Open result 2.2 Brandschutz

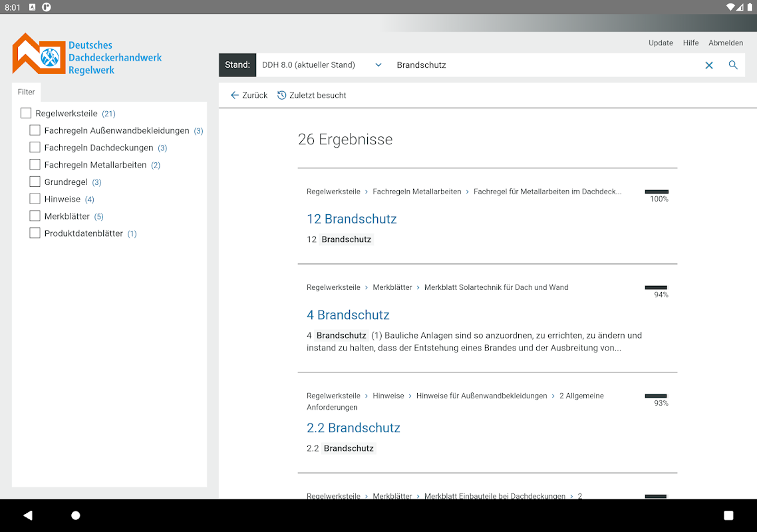[353, 428]
